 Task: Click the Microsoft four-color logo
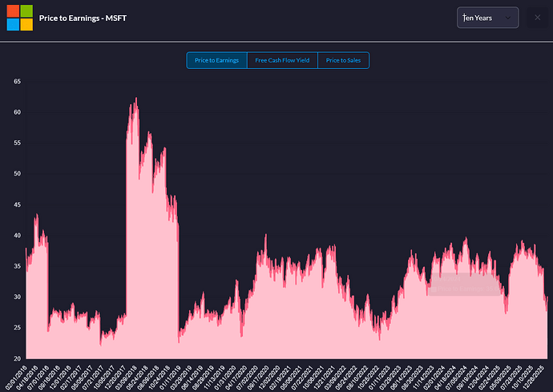[20, 18]
